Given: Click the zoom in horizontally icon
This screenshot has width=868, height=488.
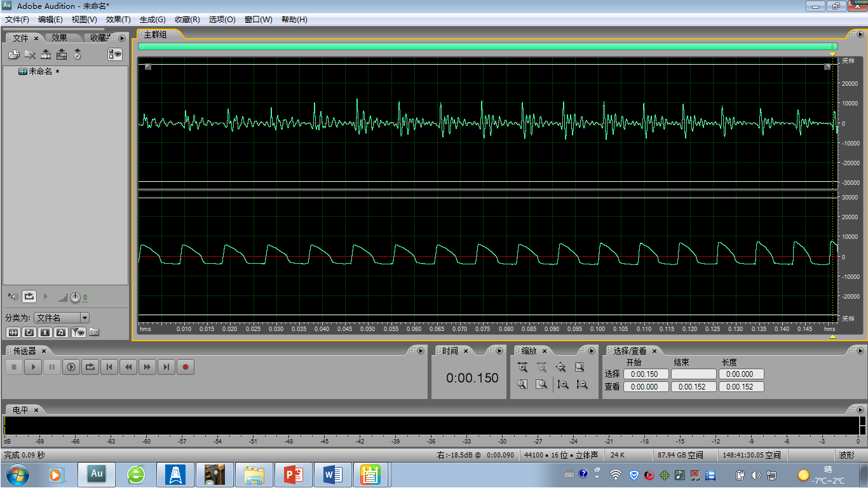Looking at the screenshot, I should pos(522,367).
